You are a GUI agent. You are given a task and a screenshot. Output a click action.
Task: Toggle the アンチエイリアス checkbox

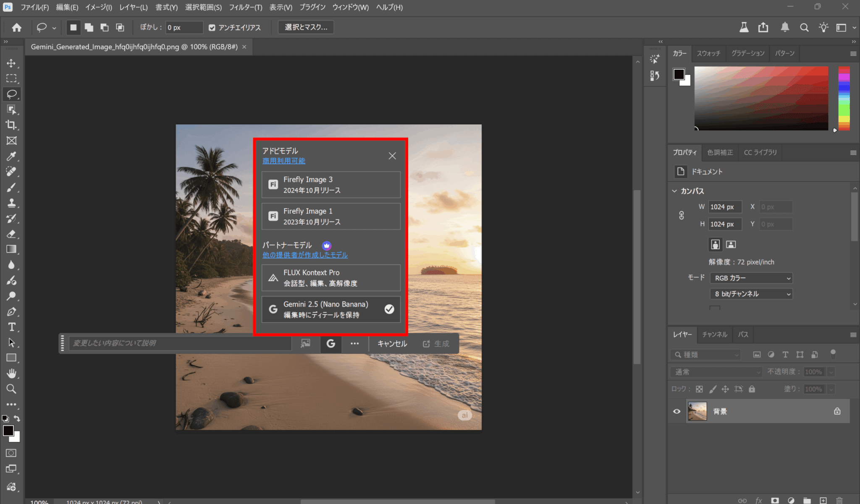tap(212, 28)
